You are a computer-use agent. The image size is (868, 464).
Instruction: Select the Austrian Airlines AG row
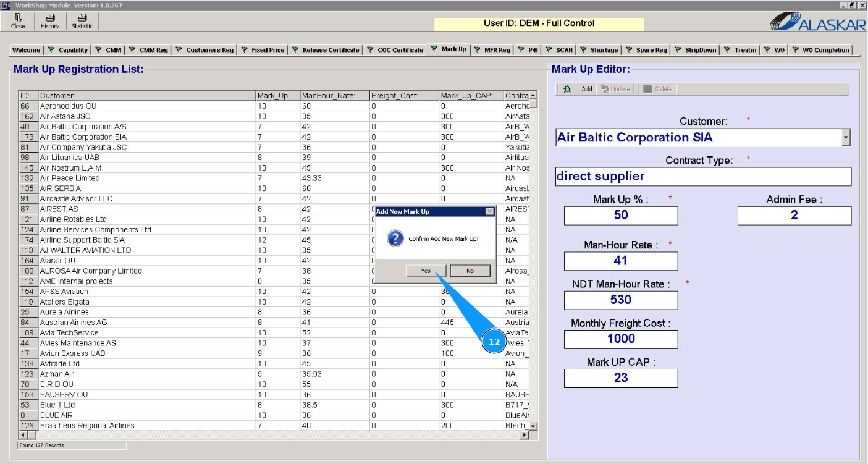(x=274, y=323)
